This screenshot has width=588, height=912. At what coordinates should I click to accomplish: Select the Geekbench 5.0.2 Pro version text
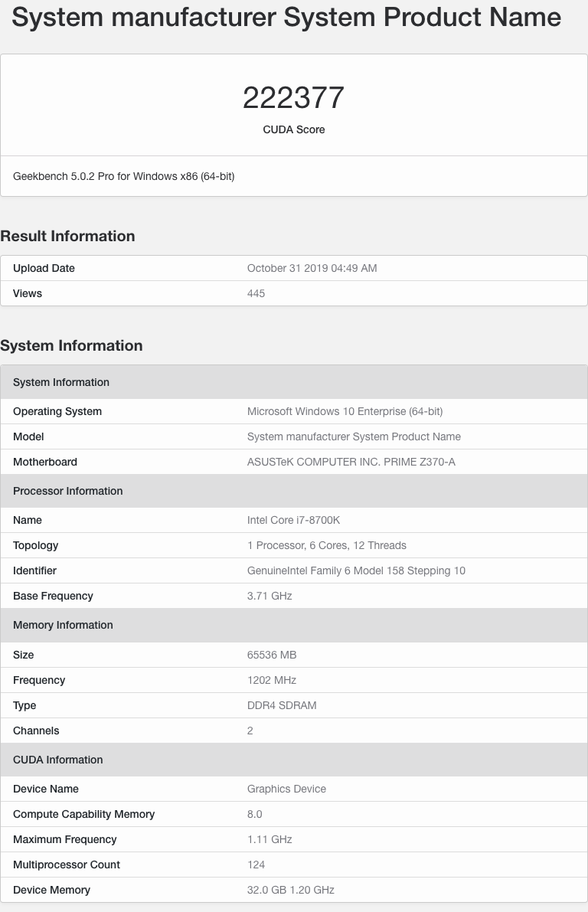(124, 176)
